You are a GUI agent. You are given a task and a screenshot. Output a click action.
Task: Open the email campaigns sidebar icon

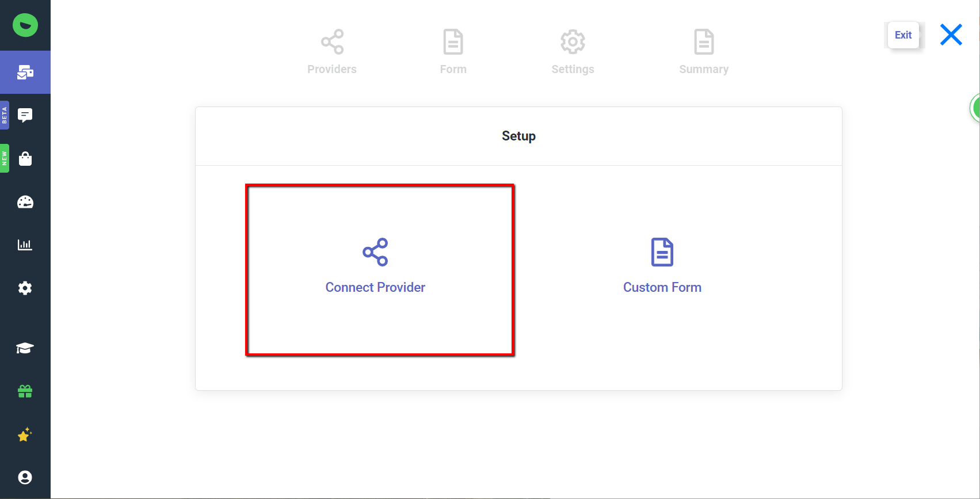25,73
